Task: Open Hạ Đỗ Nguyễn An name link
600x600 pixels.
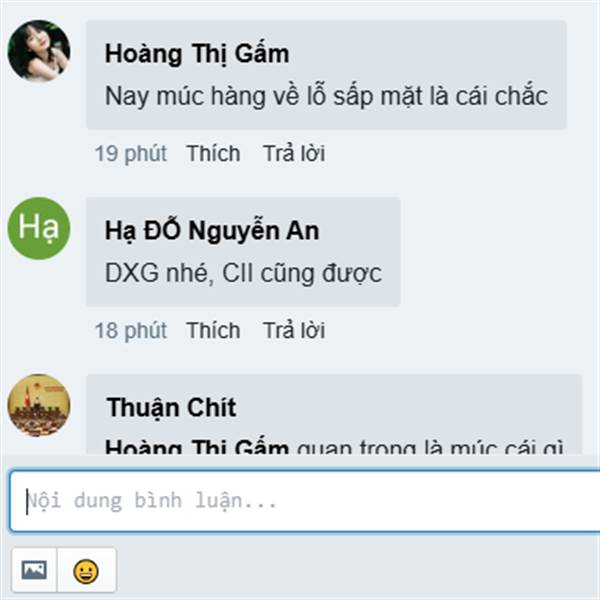Action: coord(212,231)
